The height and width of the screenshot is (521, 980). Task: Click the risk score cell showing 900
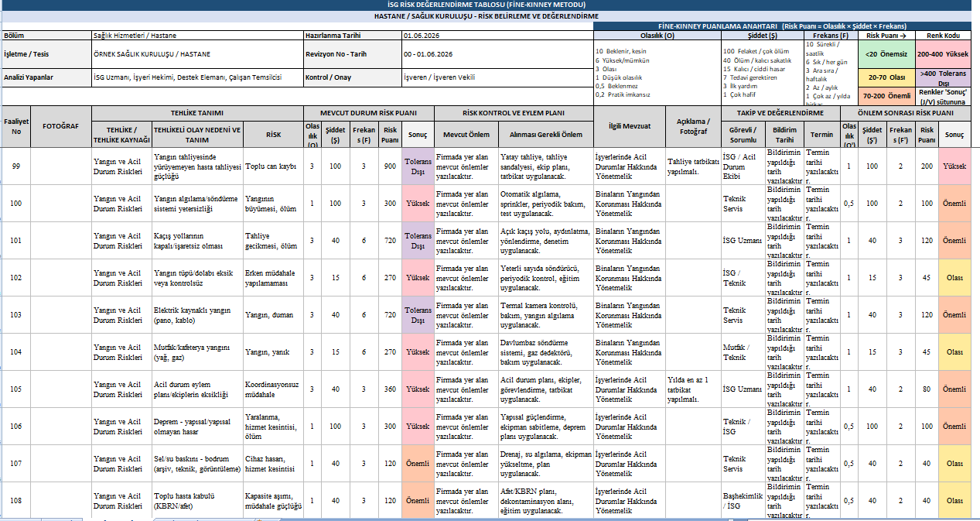click(388, 166)
